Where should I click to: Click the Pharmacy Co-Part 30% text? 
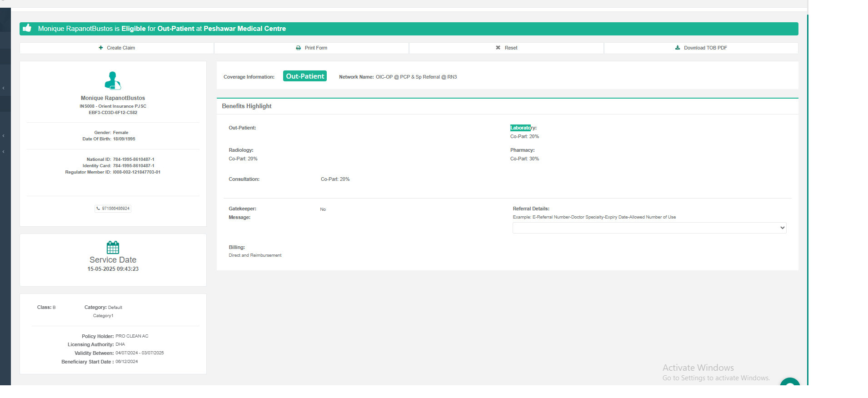(524, 159)
